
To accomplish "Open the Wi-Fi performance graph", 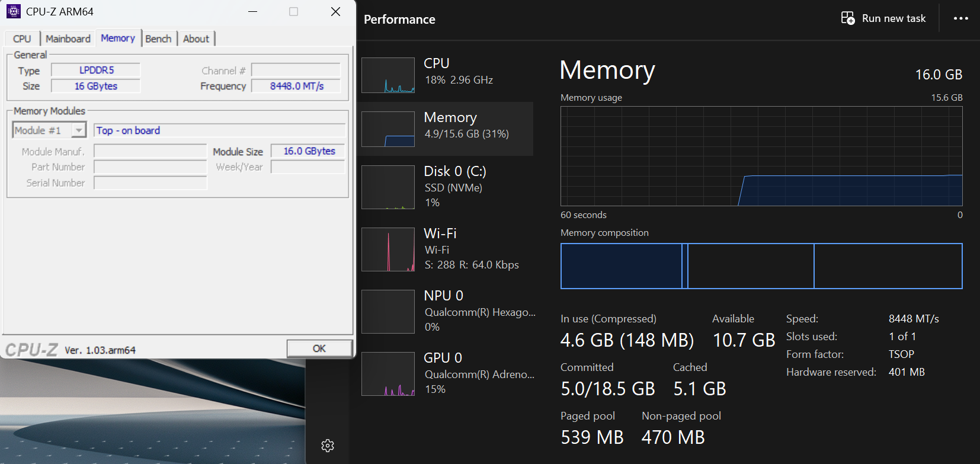I will pyautogui.click(x=388, y=249).
